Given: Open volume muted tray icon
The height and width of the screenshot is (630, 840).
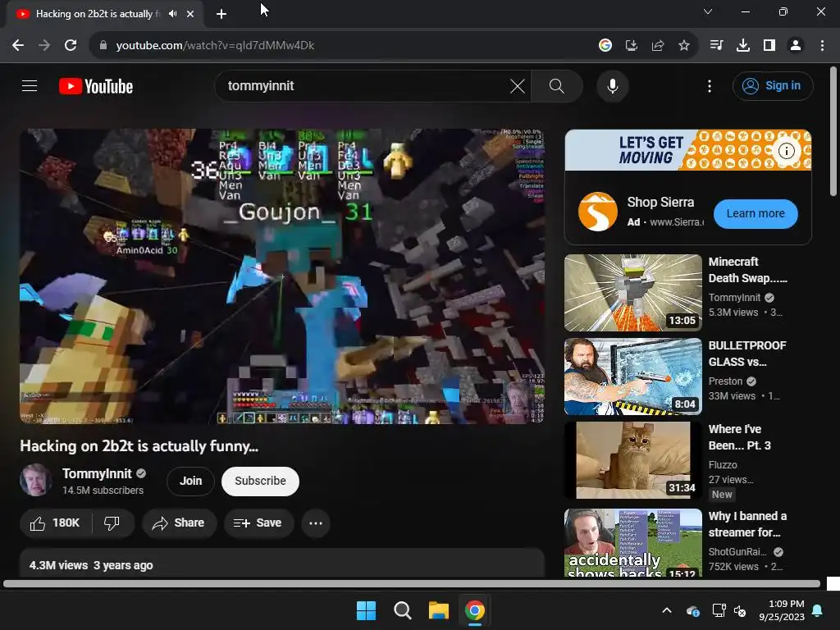Looking at the screenshot, I should point(740,610).
